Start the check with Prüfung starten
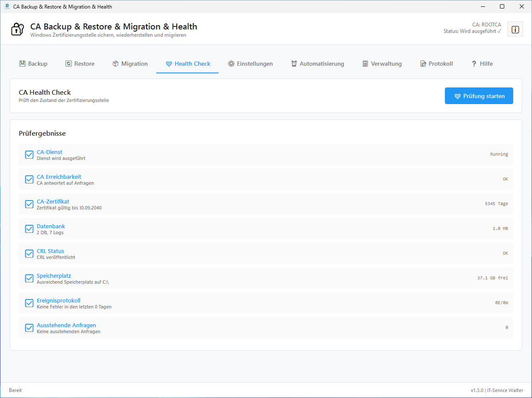Screen dimensions: 532x398 [x=479, y=96]
